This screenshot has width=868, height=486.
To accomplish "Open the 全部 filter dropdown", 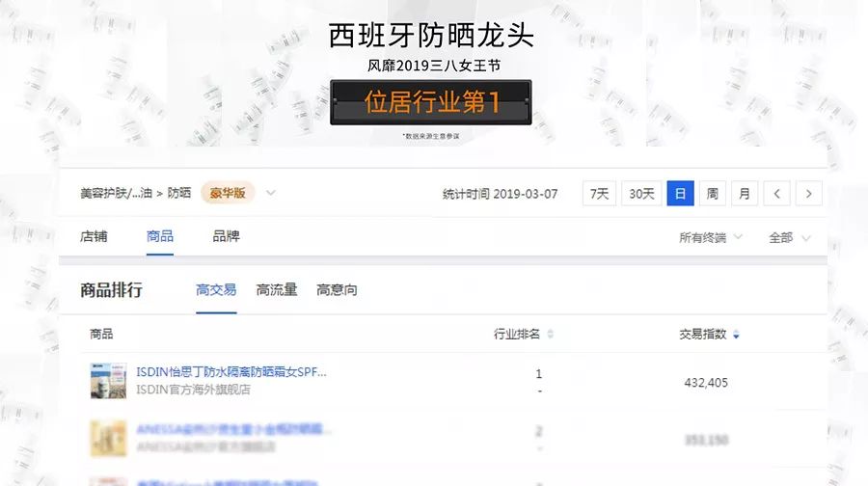I will pos(789,237).
